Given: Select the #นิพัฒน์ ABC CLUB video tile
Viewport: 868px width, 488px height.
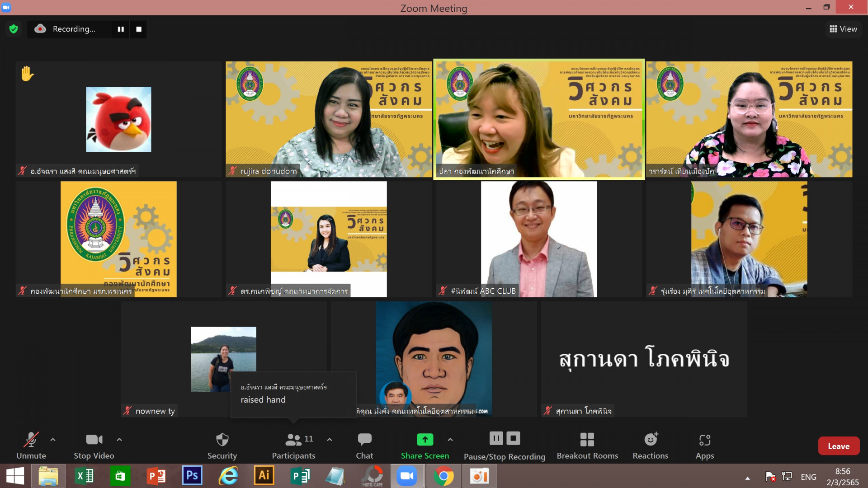Looking at the screenshot, I should tap(539, 239).
